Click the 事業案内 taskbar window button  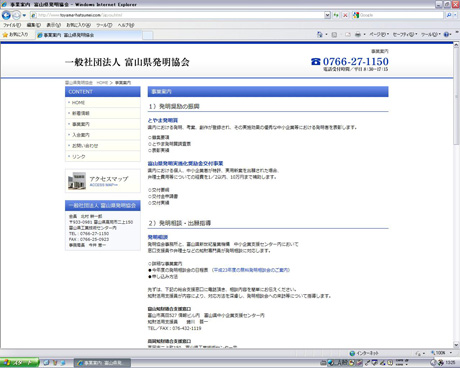[102, 363]
